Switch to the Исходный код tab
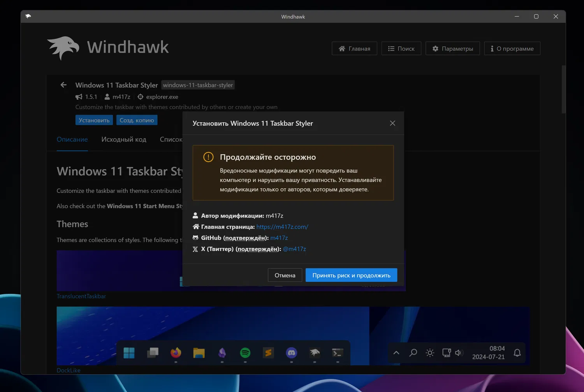Viewport: 584px width, 392px height. [124, 139]
